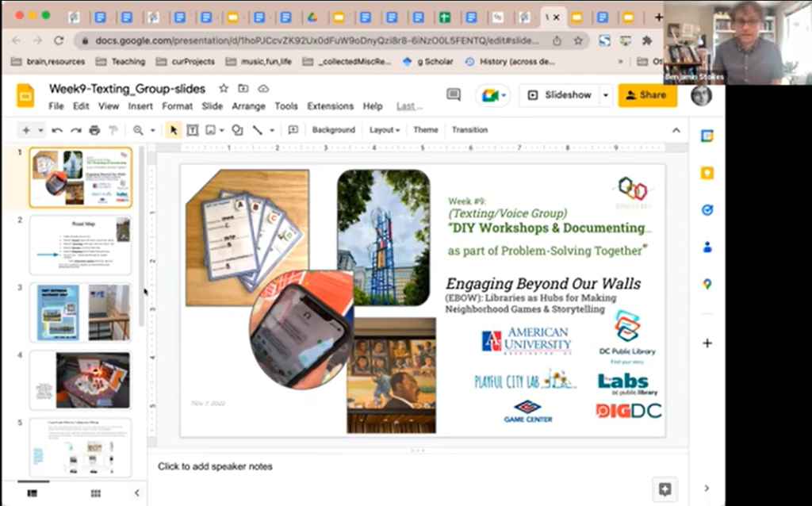Screen dimensions: 812x506
Task: Select slide 3 thumbnail
Action: coord(81,312)
